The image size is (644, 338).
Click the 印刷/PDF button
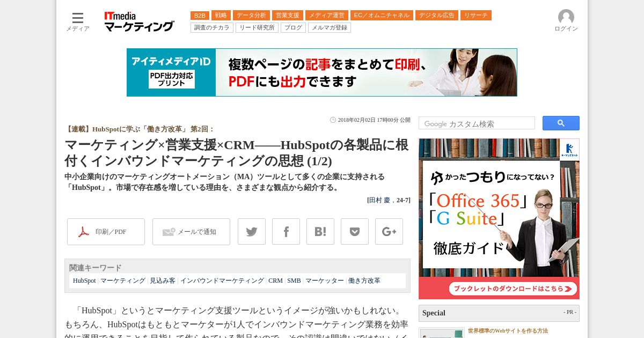[106, 232]
